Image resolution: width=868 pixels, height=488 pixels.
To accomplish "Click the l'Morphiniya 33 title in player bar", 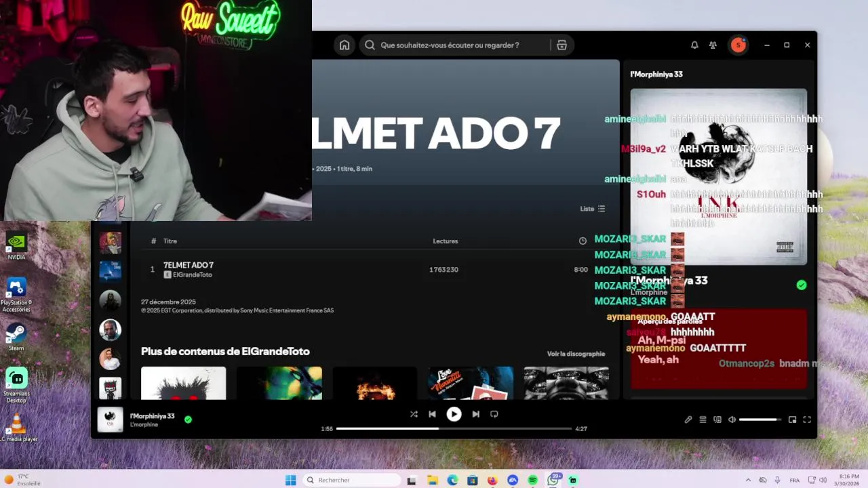I will tap(153, 416).
